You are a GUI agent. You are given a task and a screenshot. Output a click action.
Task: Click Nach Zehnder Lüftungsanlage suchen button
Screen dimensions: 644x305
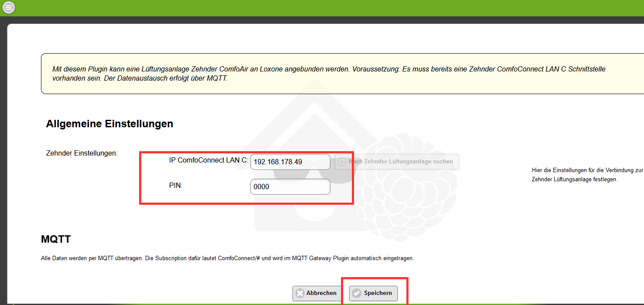397,162
